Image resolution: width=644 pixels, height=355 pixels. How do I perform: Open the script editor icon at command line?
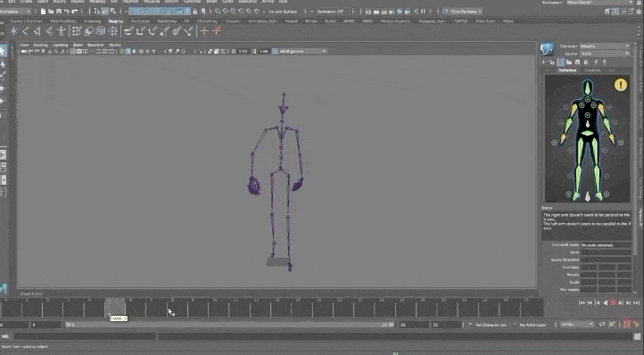pyautogui.click(x=638, y=336)
